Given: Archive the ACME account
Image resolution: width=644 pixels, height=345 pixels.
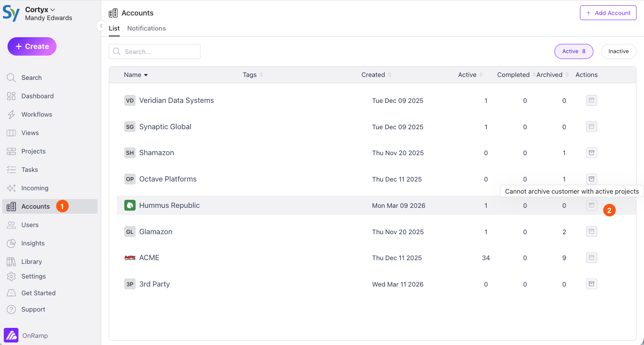Looking at the screenshot, I should 591,258.
